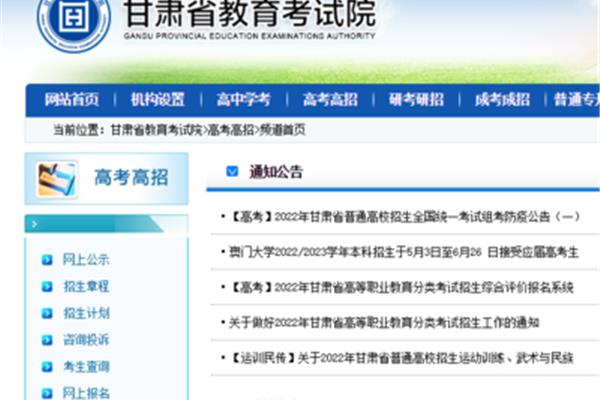Click the blue arrow icon beside 招生章程
This screenshot has height=400, width=600.
point(47,287)
